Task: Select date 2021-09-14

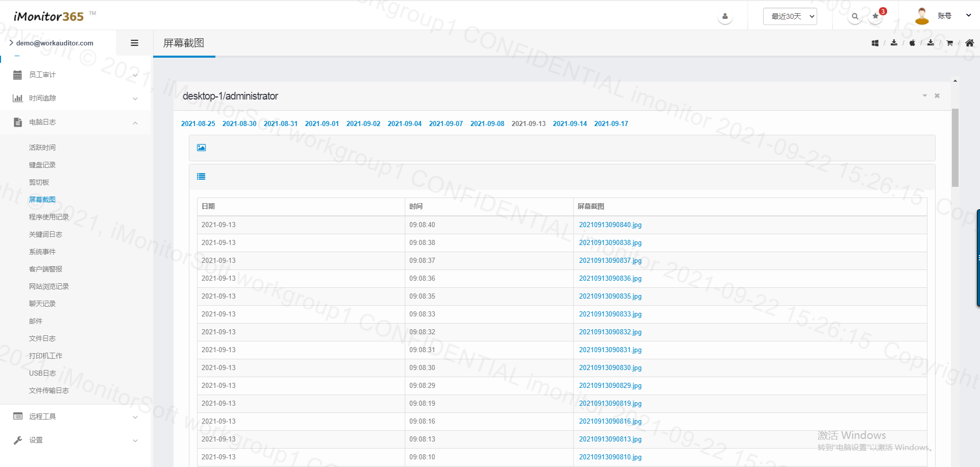Action: click(570, 124)
